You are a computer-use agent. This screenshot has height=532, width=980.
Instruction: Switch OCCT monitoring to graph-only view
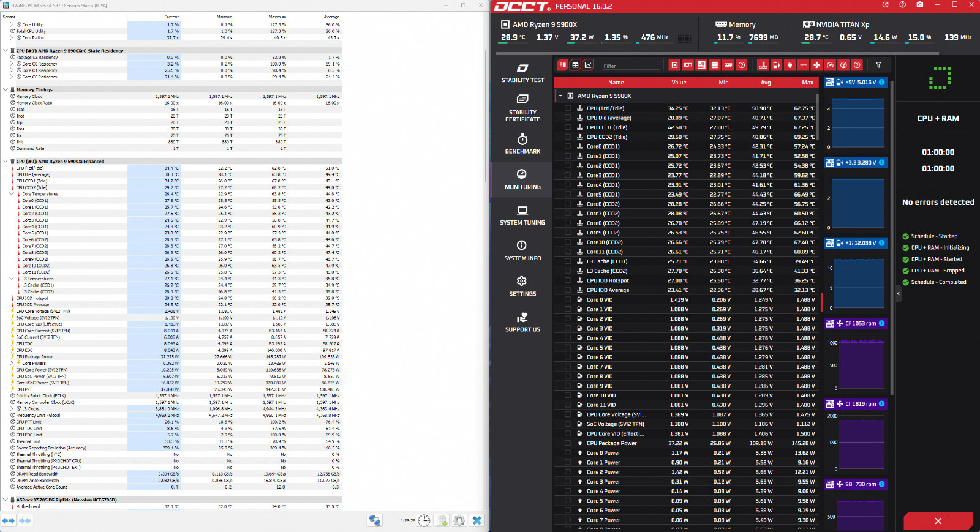(x=588, y=65)
